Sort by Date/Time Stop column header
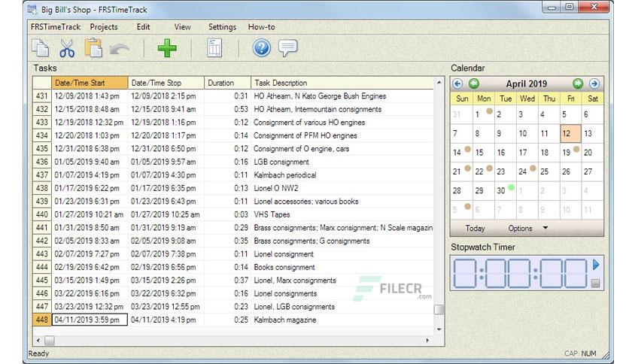Viewport: 629px width, 364px height. click(x=166, y=83)
